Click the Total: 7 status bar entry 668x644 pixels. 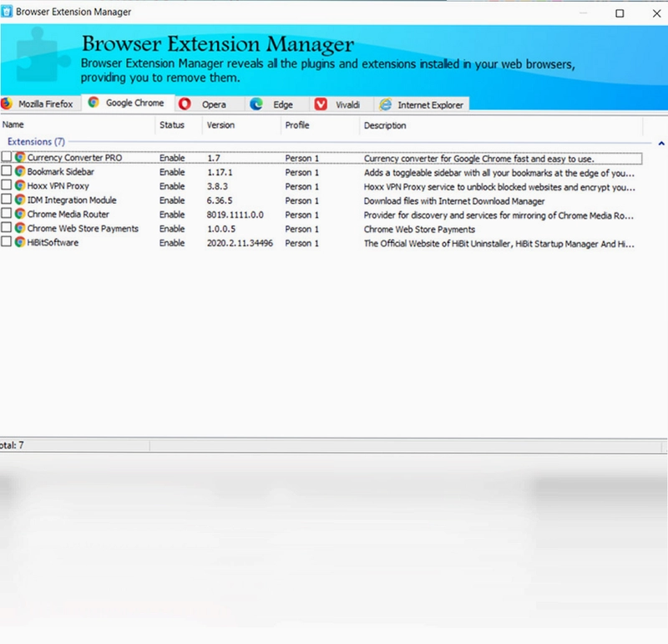click(12, 445)
